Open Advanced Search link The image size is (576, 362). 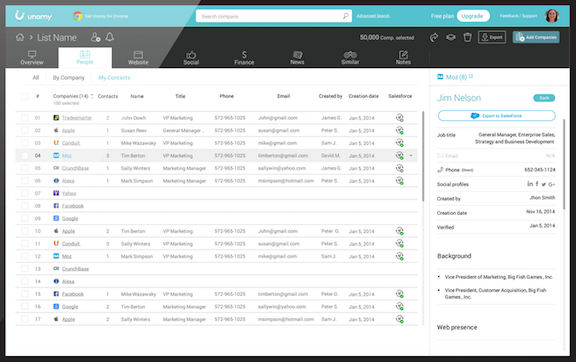[373, 16]
